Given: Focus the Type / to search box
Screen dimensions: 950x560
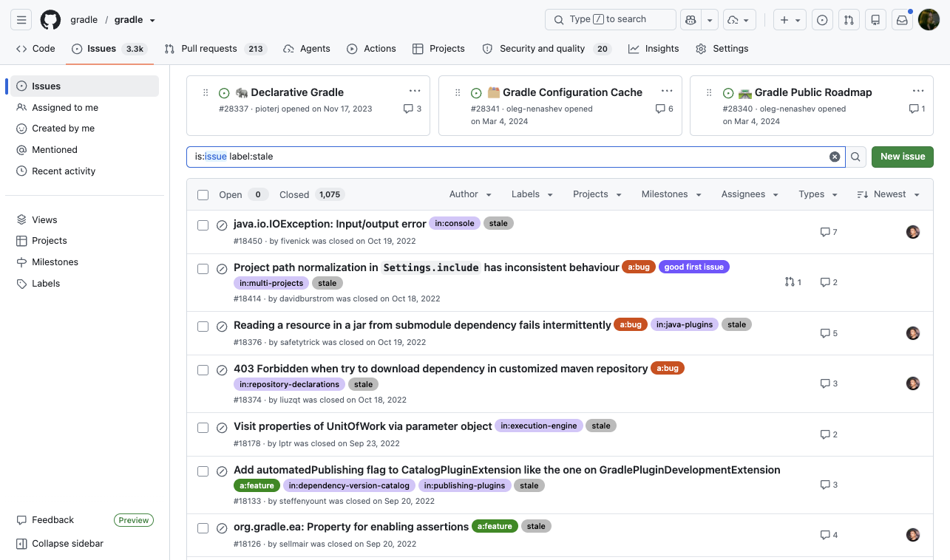Looking at the screenshot, I should click(611, 20).
